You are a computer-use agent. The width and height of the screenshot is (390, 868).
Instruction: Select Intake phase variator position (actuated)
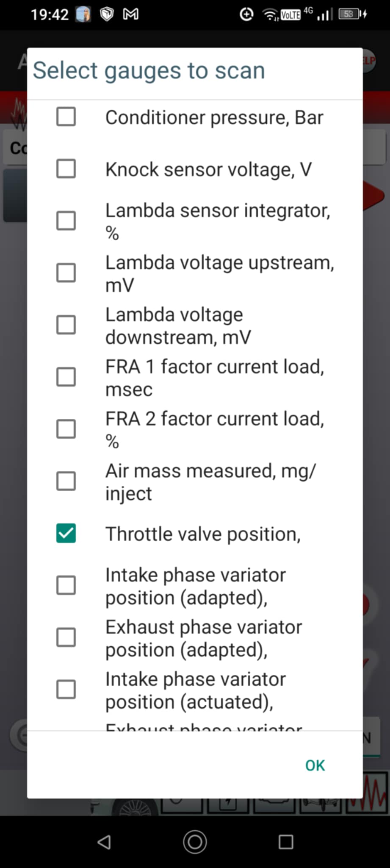click(66, 690)
